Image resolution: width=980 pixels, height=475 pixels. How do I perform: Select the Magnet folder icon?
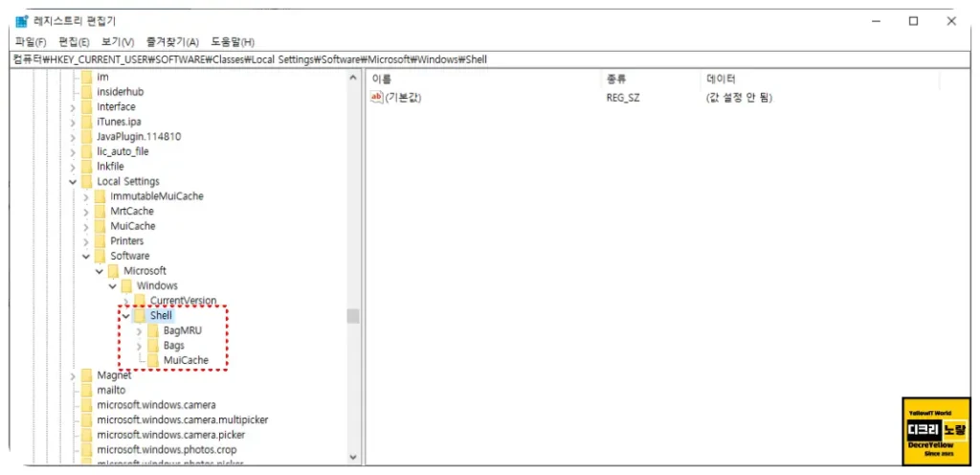(x=86, y=375)
